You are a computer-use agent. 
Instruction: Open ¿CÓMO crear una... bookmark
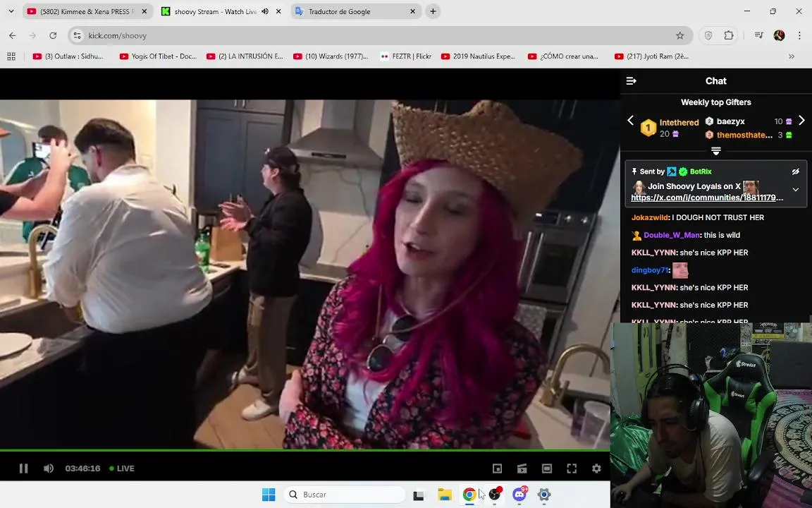tap(563, 56)
